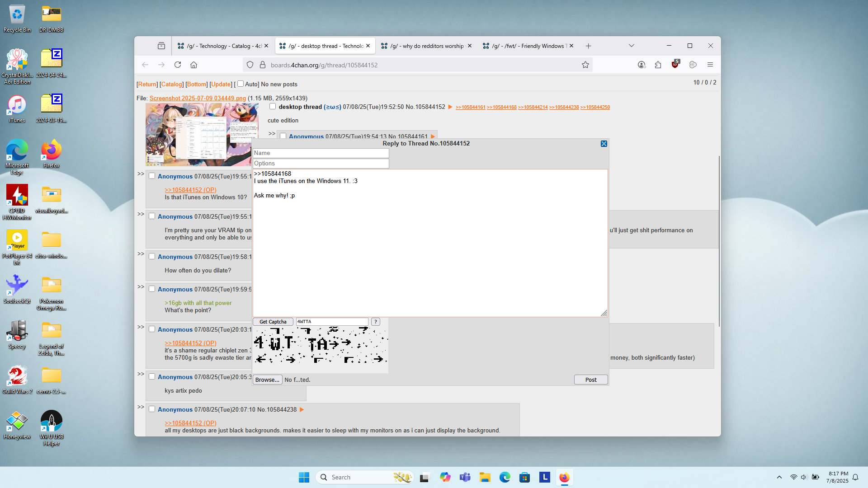Open the iTunes desktop shortcut

[x=17, y=109]
